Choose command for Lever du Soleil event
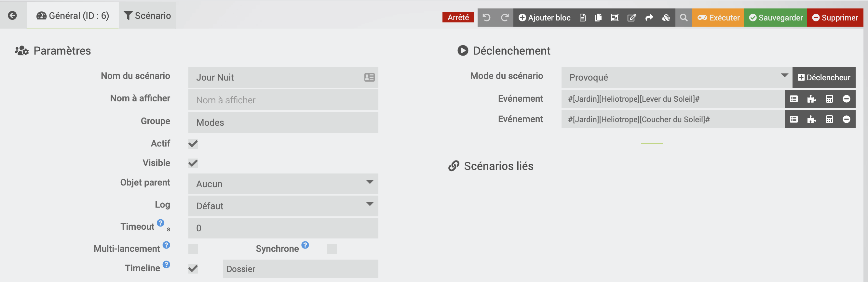Screen dimensions: 868x282 coord(794,99)
